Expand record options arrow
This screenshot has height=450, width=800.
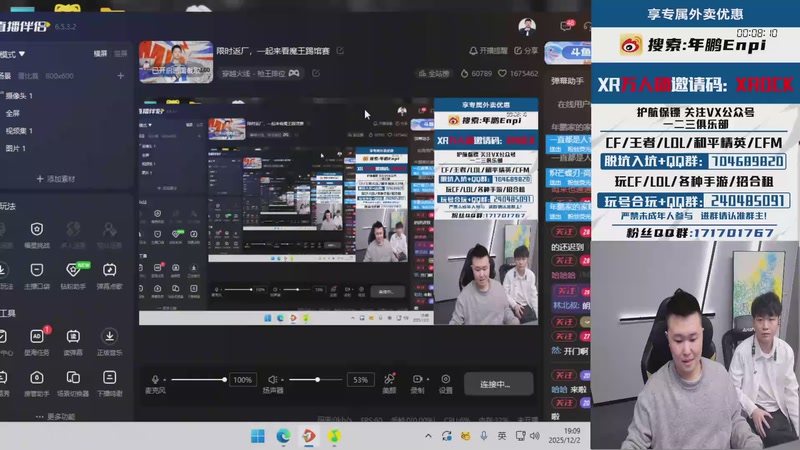pos(427,380)
